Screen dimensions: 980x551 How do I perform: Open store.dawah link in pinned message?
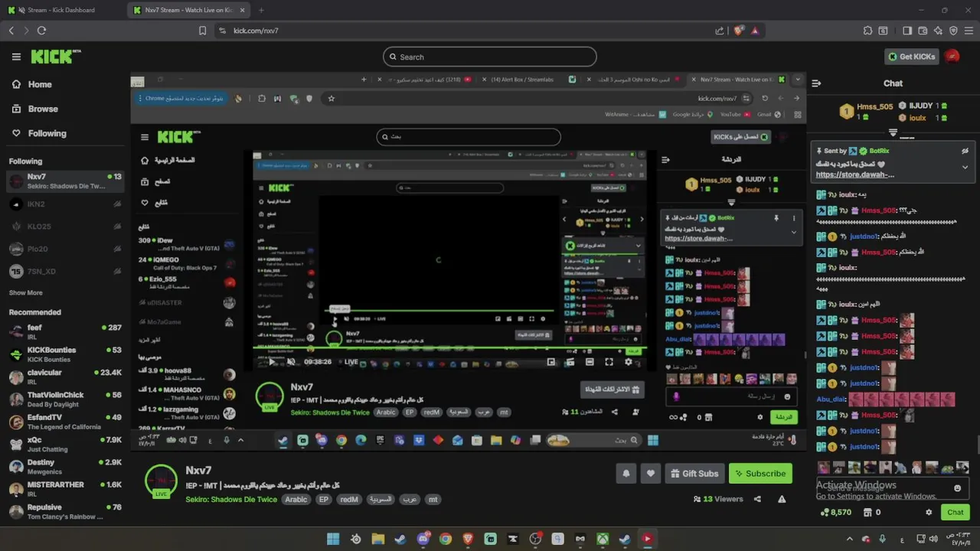(x=855, y=174)
